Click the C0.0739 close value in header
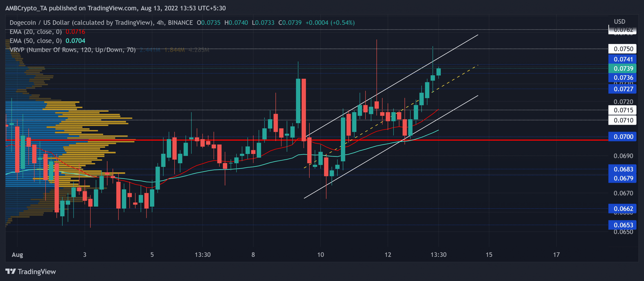The width and height of the screenshot is (644, 281). (x=290, y=23)
